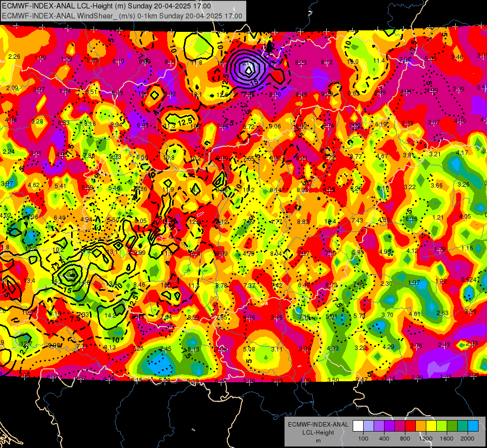The width and height of the screenshot is (487, 448).
Task: Click the wind shear value '8.83'
Action: click(303, 222)
